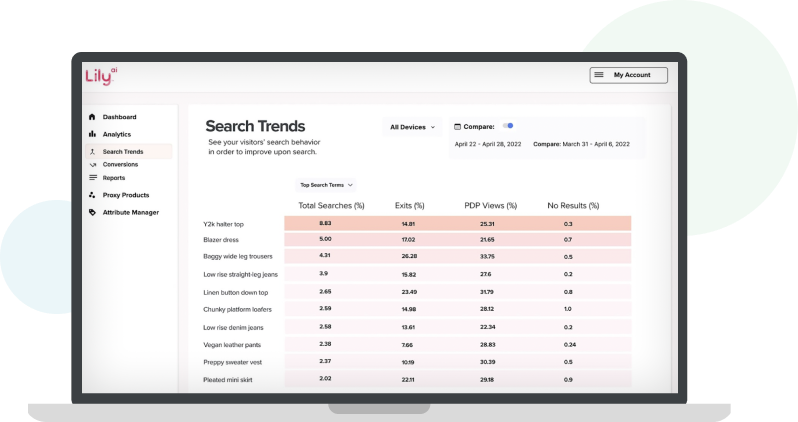Click the Reports lines icon
Viewport: 798px width, 422px height.
pyautogui.click(x=93, y=178)
